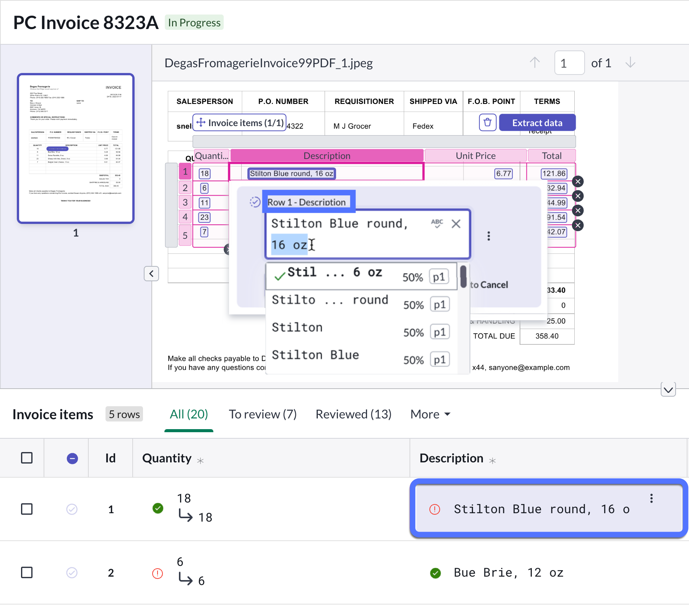Open the More dropdown filter

pyautogui.click(x=431, y=414)
